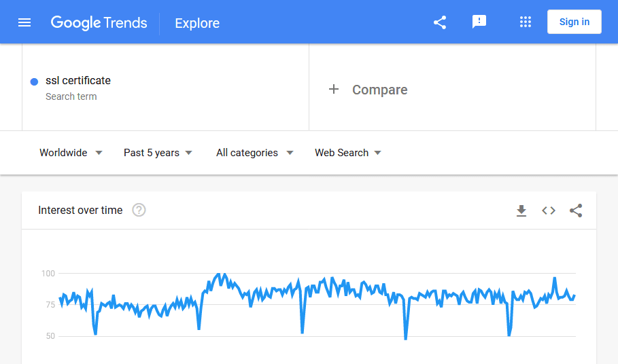This screenshot has height=364, width=618.
Task: Open the send feedback icon
Action: pyautogui.click(x=479, y=22)
